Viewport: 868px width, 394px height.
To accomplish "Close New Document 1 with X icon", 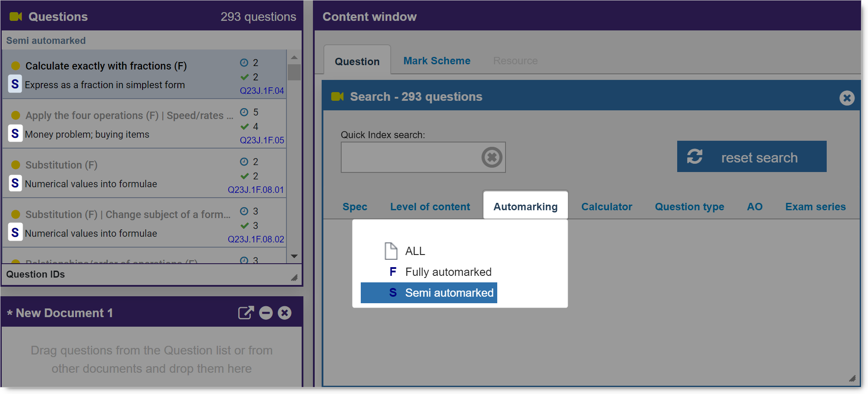I will (285, 313).
